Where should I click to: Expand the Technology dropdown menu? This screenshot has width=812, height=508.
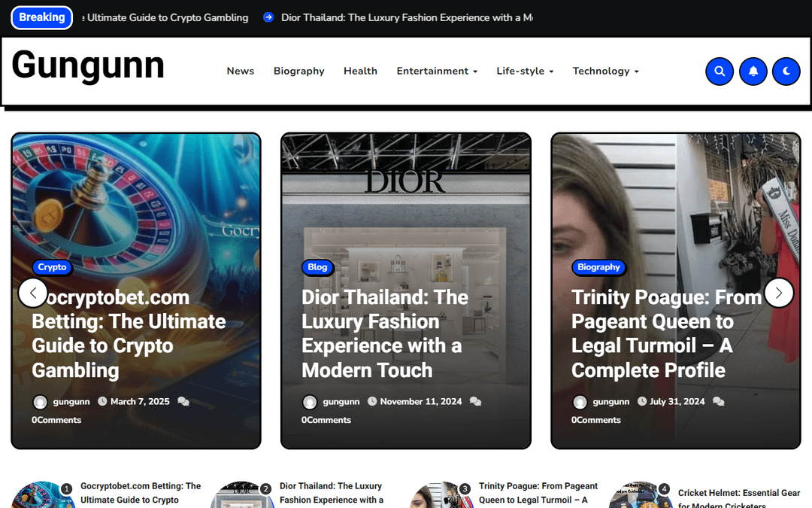pyautogui.click(x=605, y=71)
